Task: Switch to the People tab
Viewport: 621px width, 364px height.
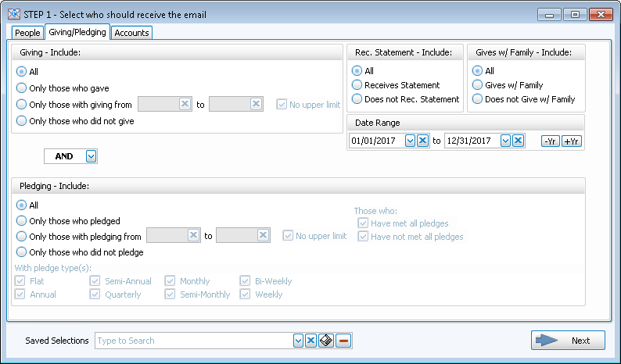Action: [27, 33]
